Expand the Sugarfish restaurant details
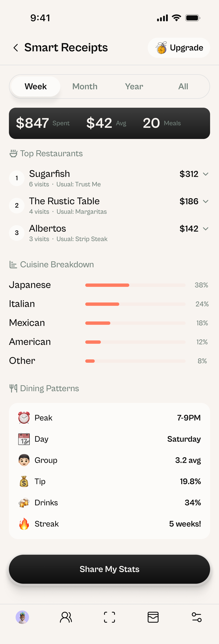The width and height of the screenshot is (219, 644). point(205,174)
